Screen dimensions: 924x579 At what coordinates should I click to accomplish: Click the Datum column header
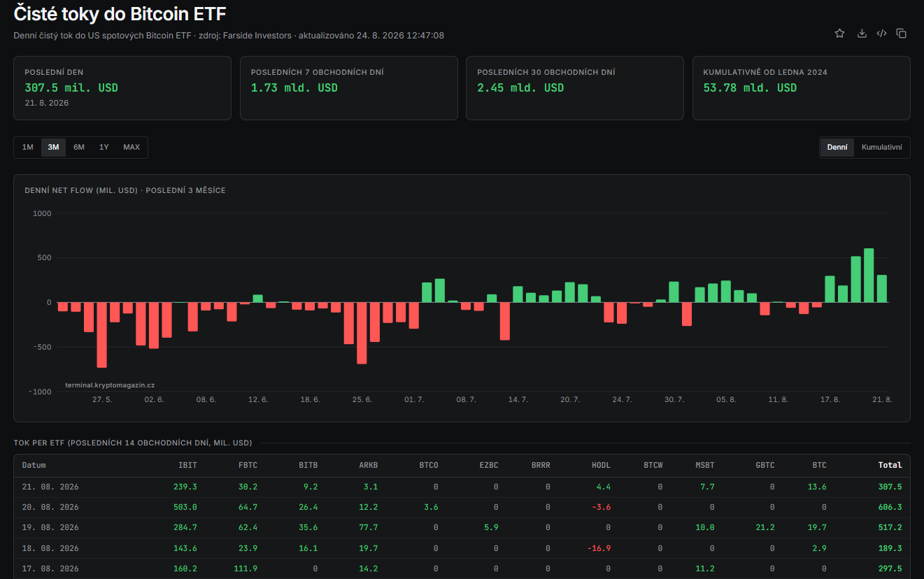[34, 465]
